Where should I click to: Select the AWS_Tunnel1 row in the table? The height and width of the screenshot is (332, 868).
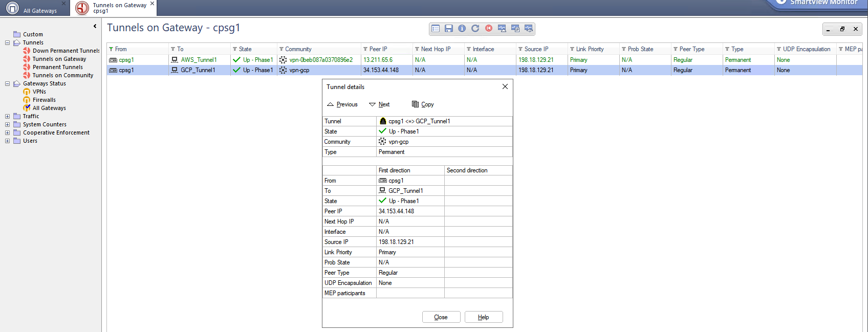tap(199, 60)
